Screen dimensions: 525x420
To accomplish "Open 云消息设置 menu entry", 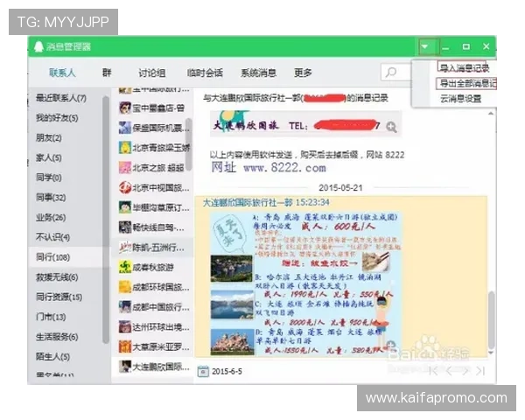I will tap(461, 99).
